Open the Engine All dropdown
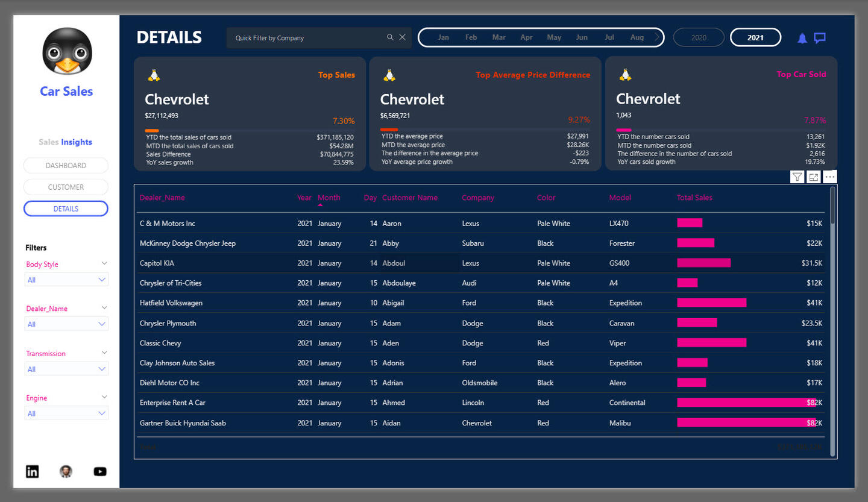 [66, 413]
